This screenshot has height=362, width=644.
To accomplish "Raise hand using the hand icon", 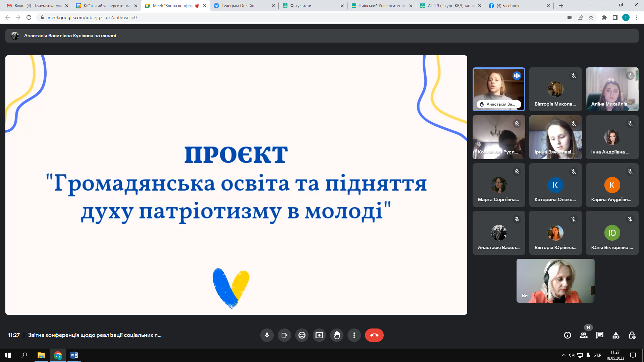I will coord(337,335).
